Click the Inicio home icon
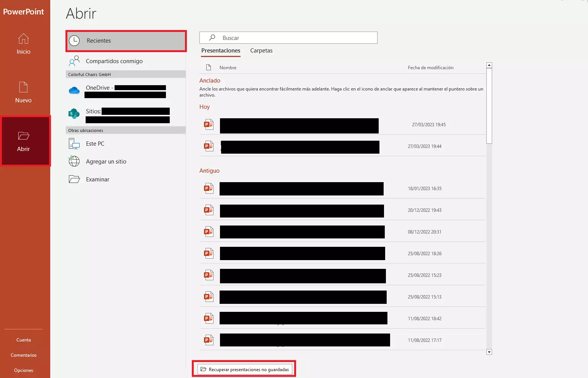 pyautogui.click(x=23, y=39)
